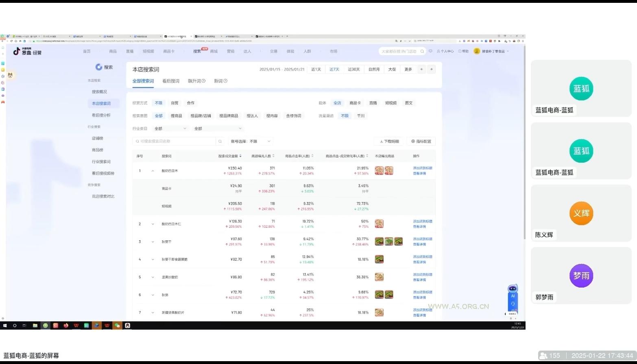Viewport: 637px width, 364px height.
Task: Open the 帮助 help icon in top bar
Action: tap(460, 51)
